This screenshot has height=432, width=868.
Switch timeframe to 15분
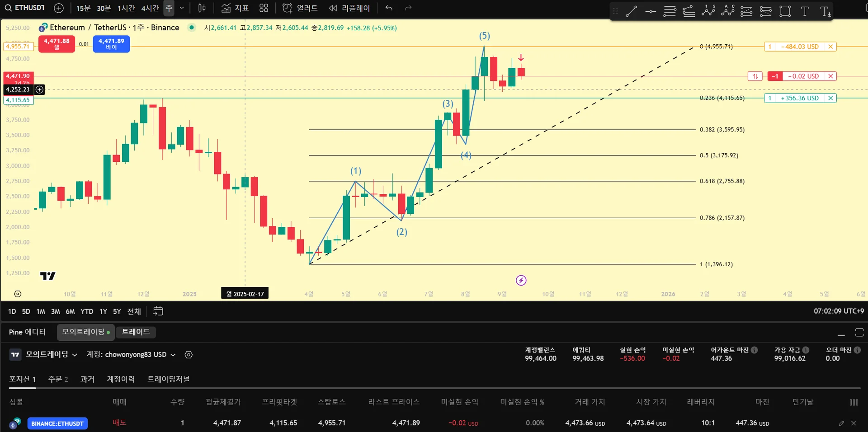click(x=83, y=8)
